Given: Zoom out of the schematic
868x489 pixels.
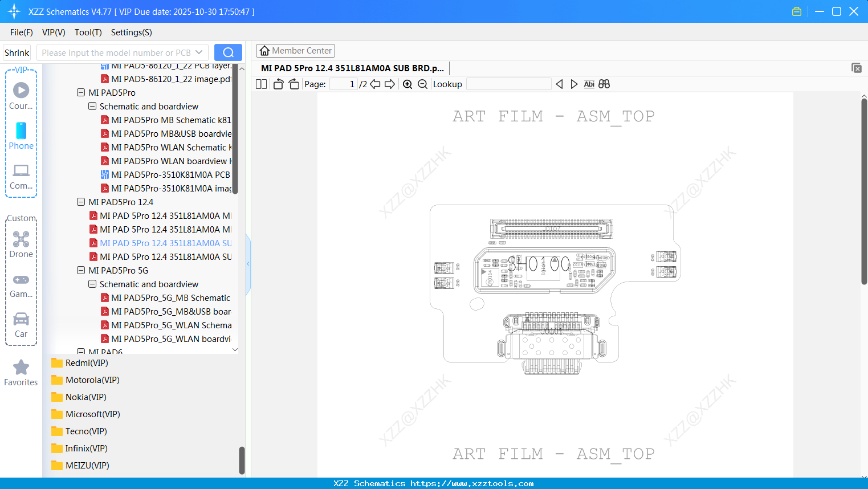Looking at the screenshot, I should pos(422,84).
